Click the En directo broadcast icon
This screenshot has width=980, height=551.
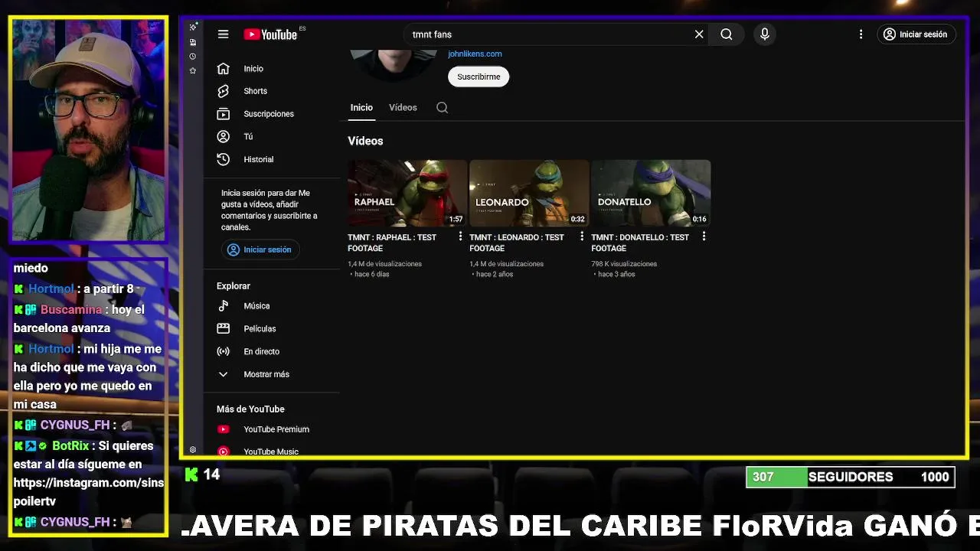(223, 351)
